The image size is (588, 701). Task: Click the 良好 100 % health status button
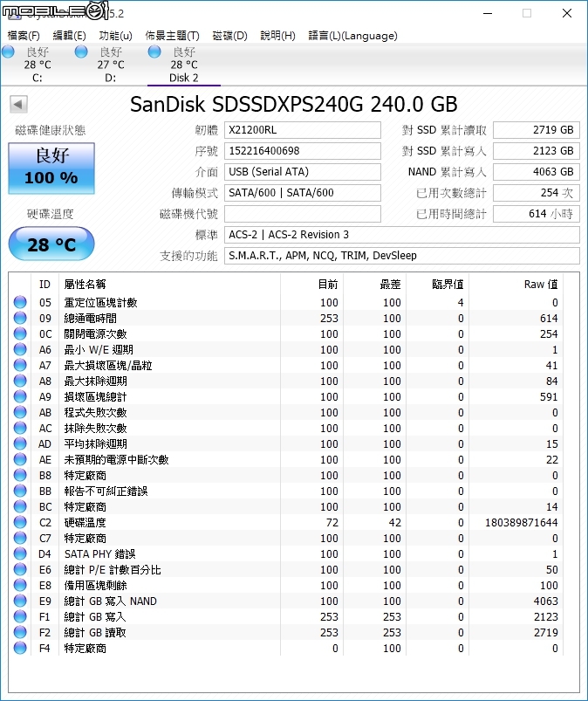click(51, 168)
